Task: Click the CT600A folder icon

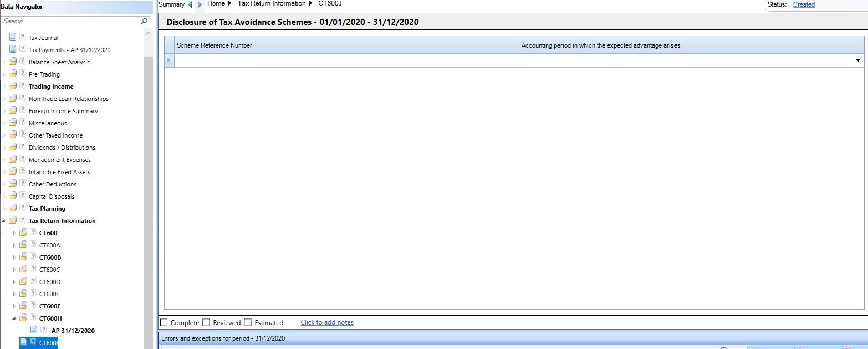Action: click(x=23, y=245)
